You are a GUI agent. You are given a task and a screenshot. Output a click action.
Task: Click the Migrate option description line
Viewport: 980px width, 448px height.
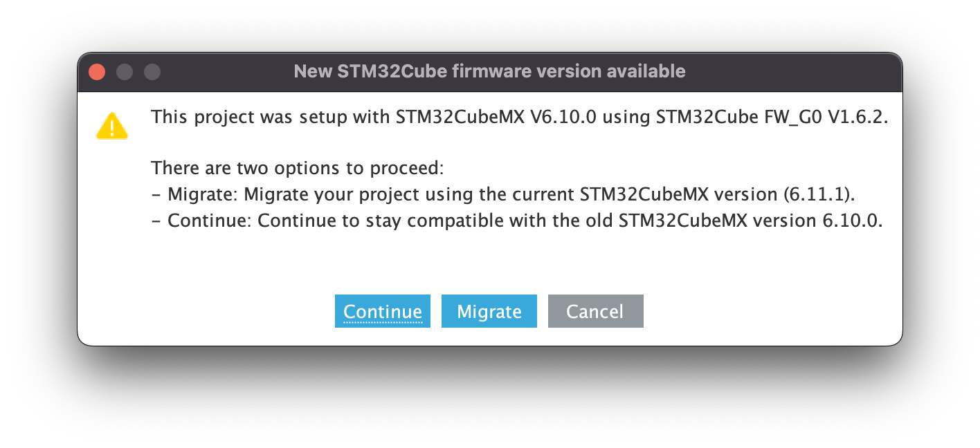pyautogui.click(x=503, y=194)
